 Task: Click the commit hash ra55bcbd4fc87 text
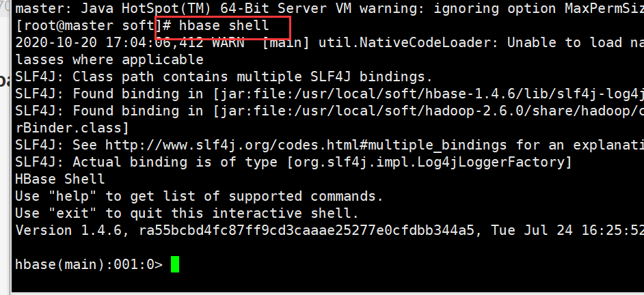point(306,231)
